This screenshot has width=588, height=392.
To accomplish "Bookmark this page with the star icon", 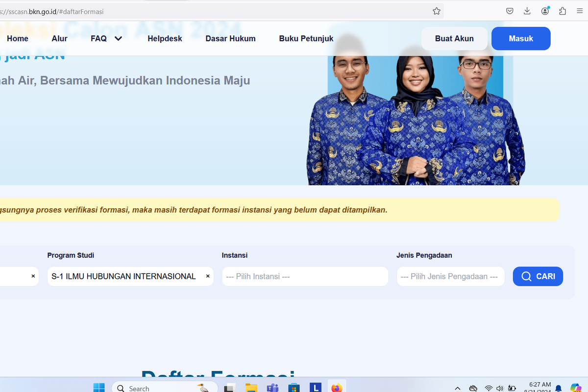I will [x=437, y=11].
